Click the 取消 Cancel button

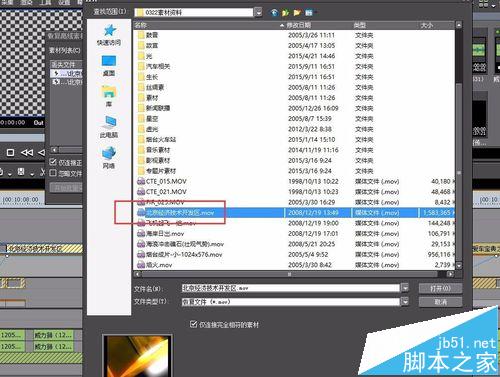click(440, 302)
